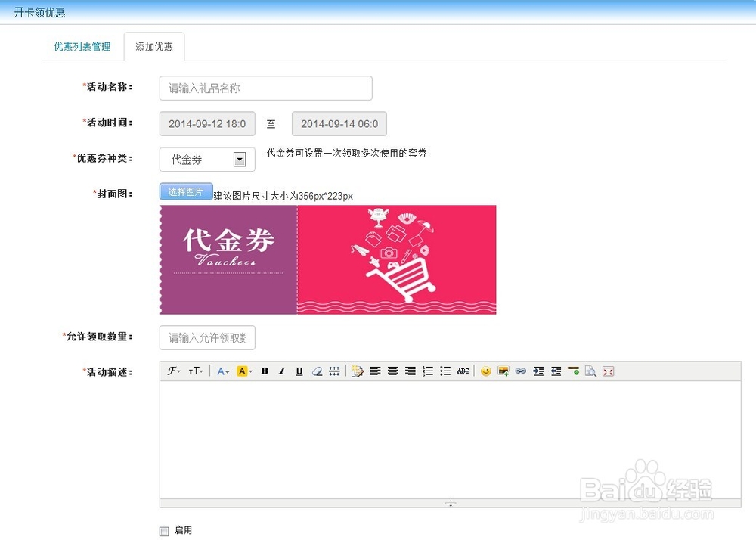Click the start time field 2014-09-12
Viewport: 756px width, 540px height.
point(207,124)
